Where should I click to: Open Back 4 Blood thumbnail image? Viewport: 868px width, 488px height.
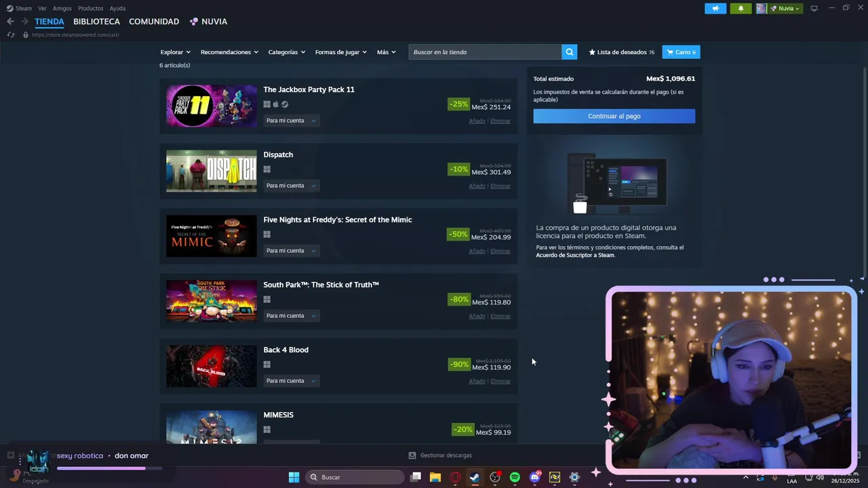pos(212,366)
